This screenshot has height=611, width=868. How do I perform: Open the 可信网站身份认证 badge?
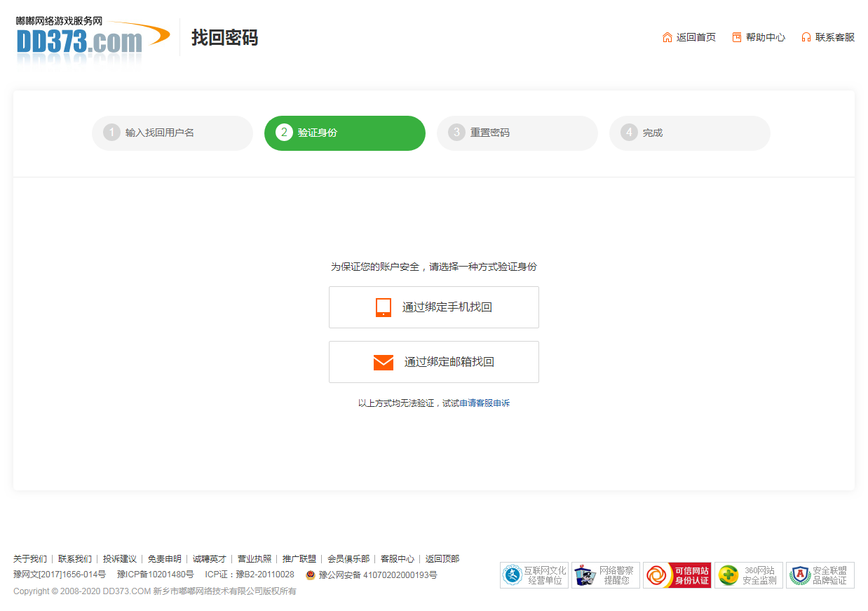(x=677, y=575)
